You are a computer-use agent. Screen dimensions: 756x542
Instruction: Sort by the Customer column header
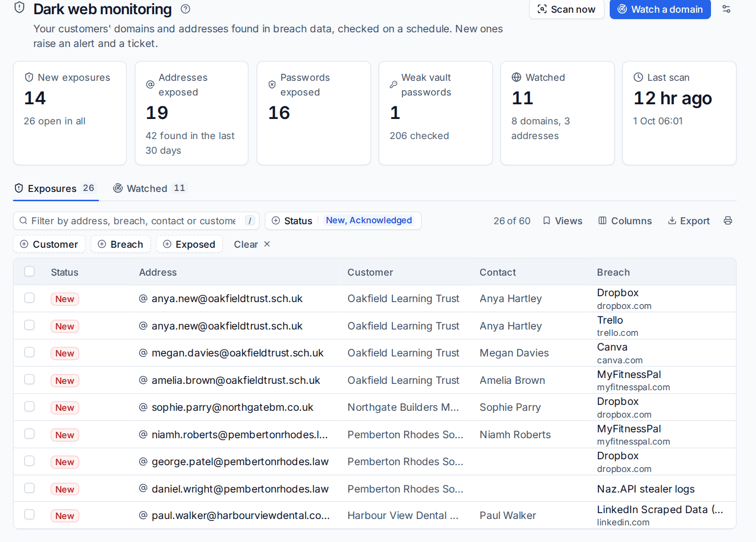click(370, 272)
